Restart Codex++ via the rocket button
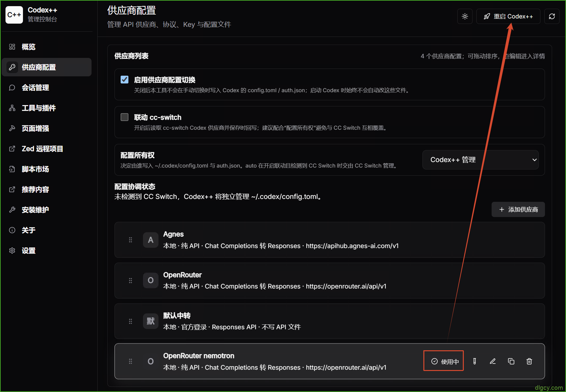The image size is (566, 392). point(508,16)
